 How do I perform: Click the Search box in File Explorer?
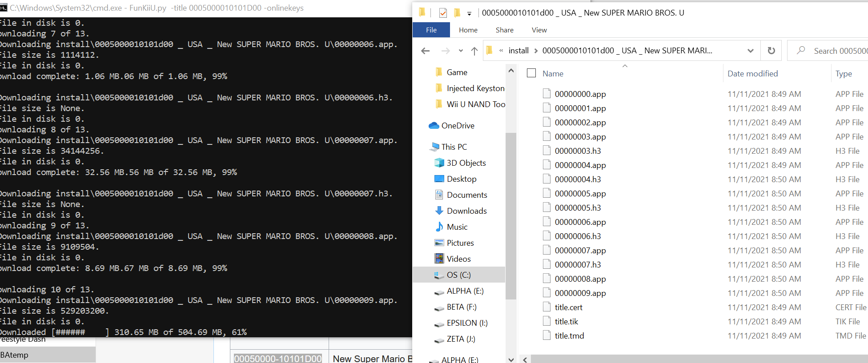828,51
